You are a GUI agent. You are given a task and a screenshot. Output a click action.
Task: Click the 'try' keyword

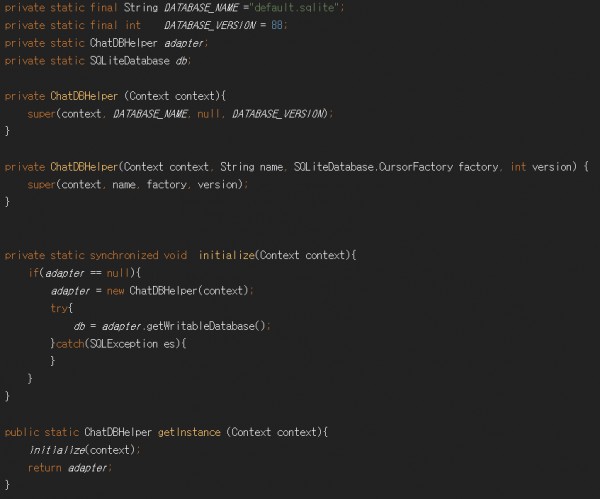pyautogui.click(x=59, y=308)
